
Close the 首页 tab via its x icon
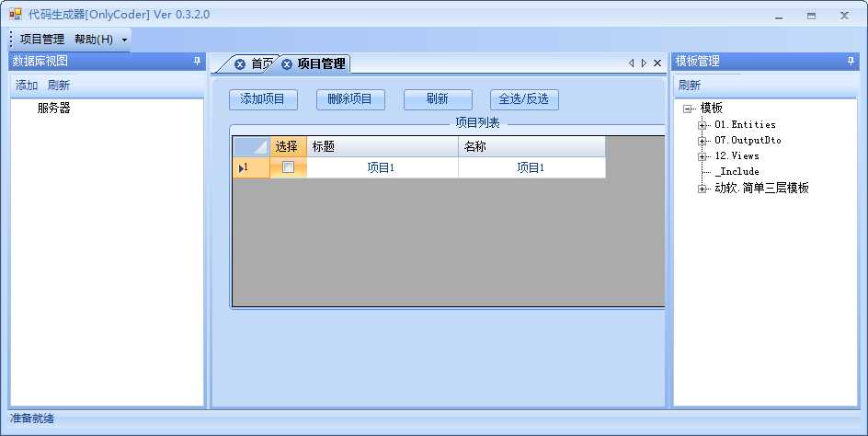coord(240,64)
